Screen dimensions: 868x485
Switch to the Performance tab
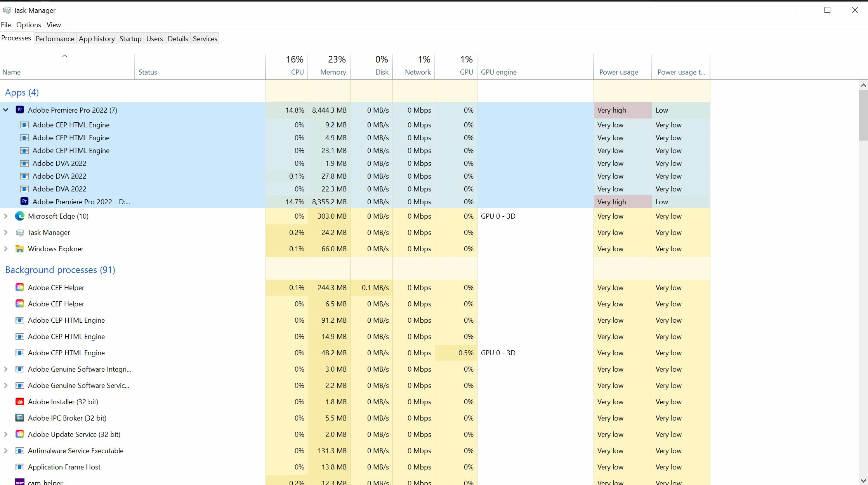click(x=55, y=38)
